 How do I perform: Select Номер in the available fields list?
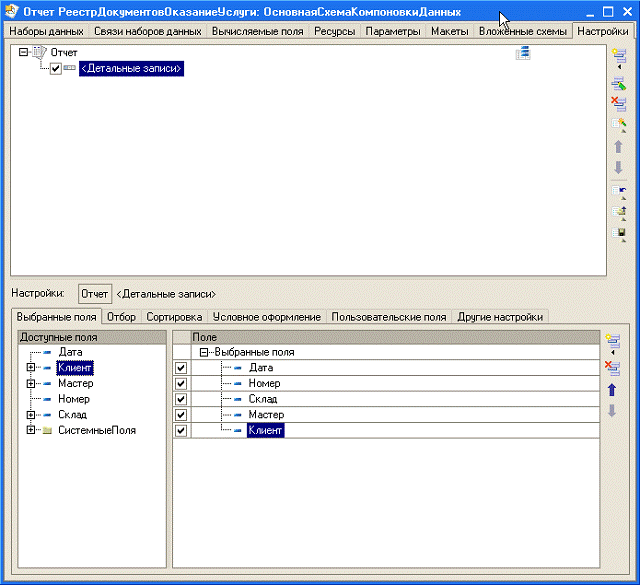point(73,399)
